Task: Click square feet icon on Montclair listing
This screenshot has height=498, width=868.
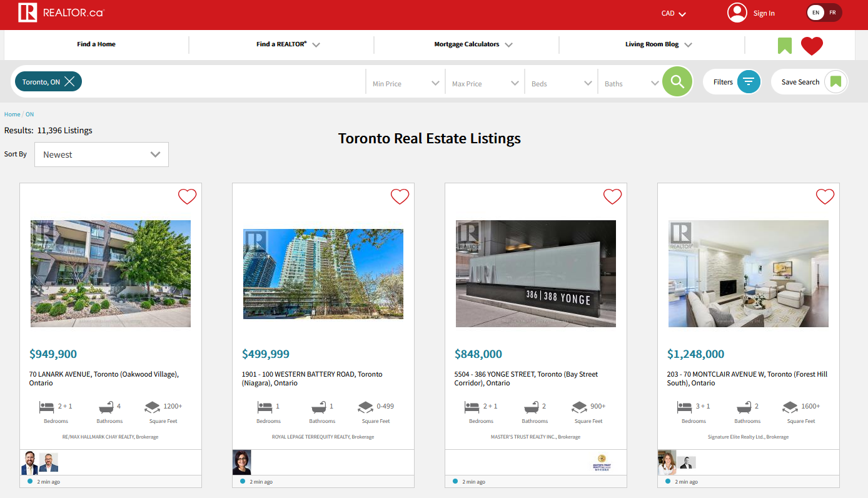Action: click(x=790, y=407)
